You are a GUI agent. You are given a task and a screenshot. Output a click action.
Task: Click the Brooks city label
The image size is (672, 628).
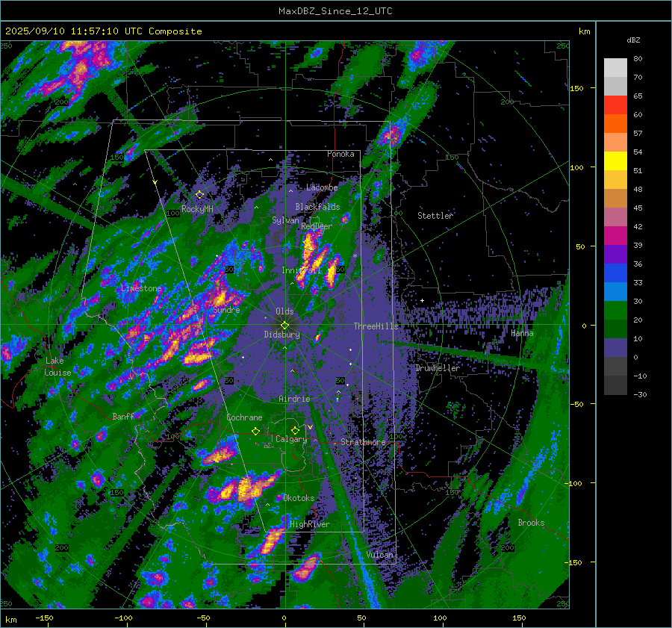(x=531, y=523)
